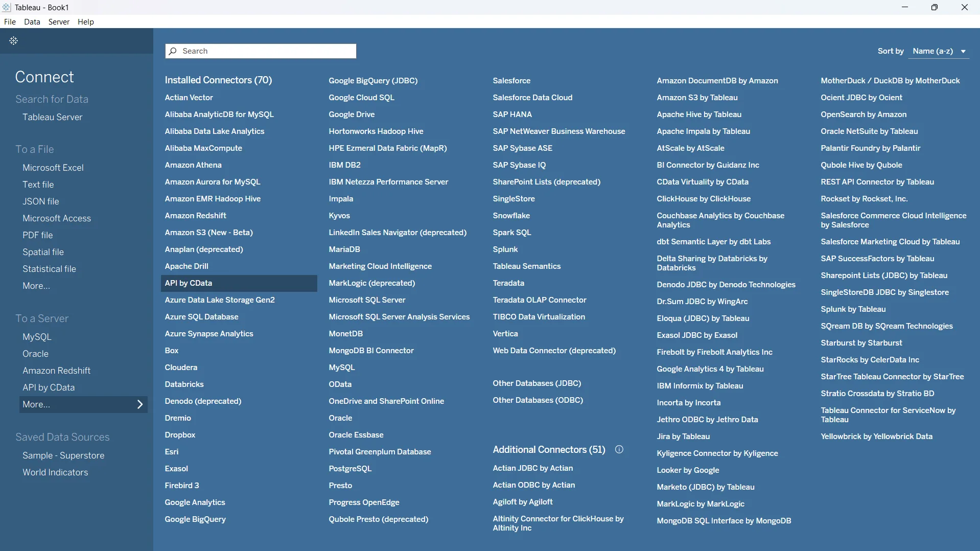Open the Sort by Name (a-z) dropdown
The width and height of the screenshot is (980, 551).
939,51
